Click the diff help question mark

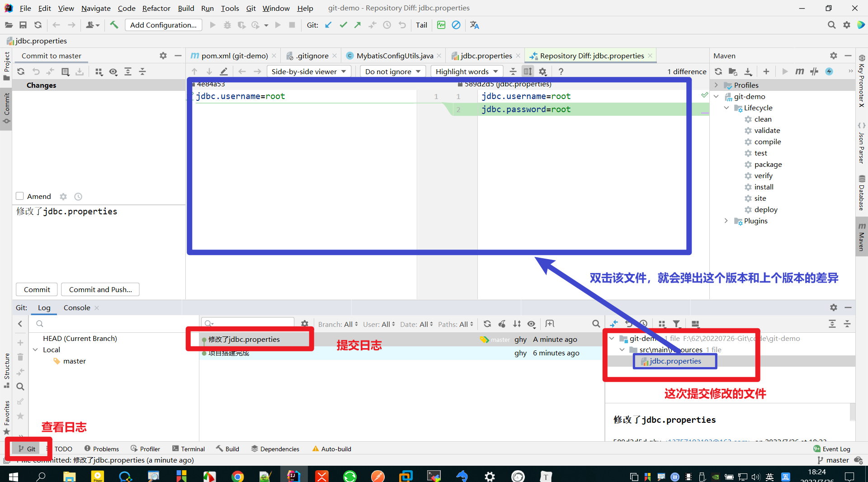point(561,72)
